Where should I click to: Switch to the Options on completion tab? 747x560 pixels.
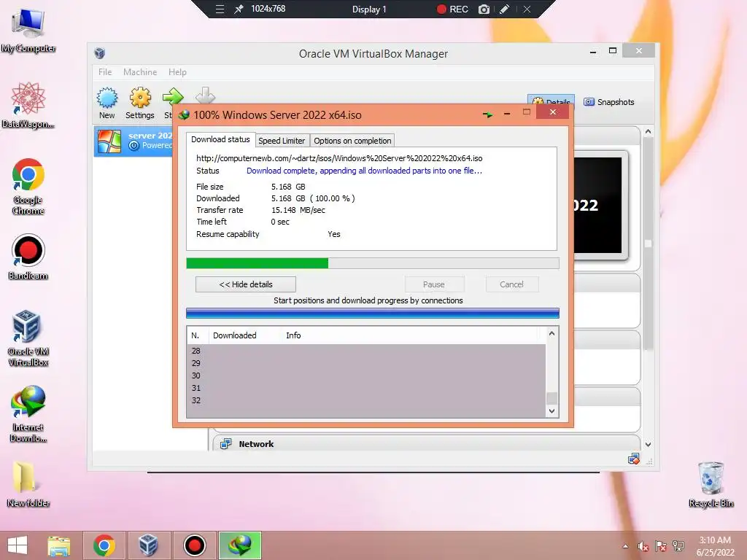(352, 141)
